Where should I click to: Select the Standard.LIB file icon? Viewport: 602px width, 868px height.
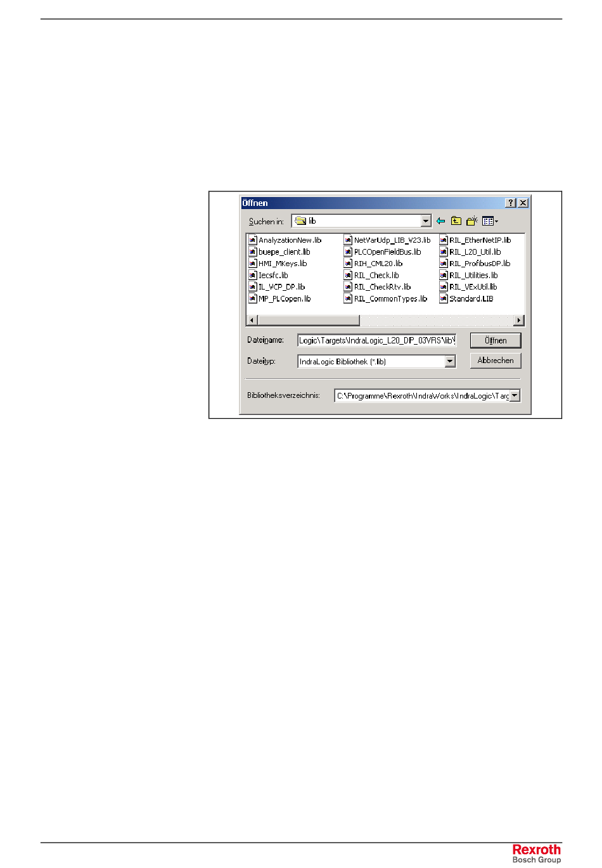(444, 298)
